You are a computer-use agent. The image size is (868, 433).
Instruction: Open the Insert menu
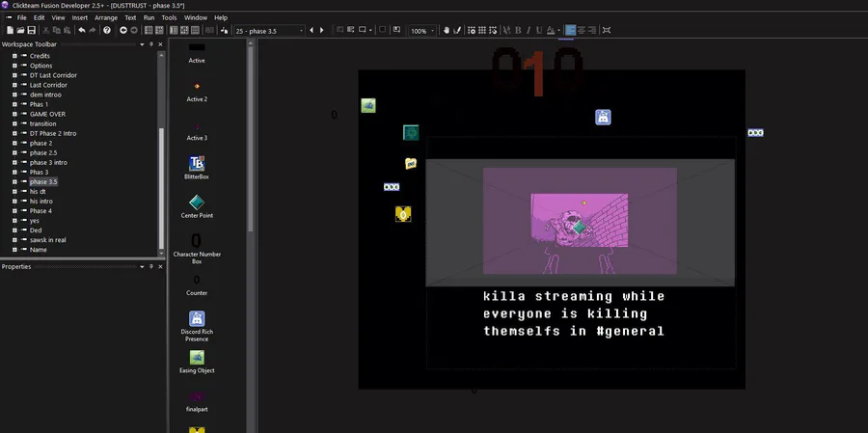80,17
